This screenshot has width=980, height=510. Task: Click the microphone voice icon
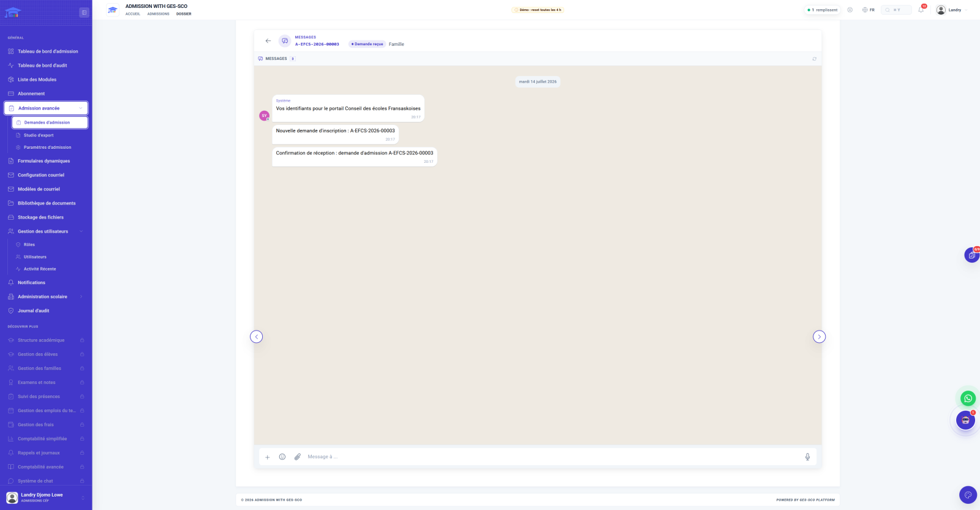[x=807, y=457]
